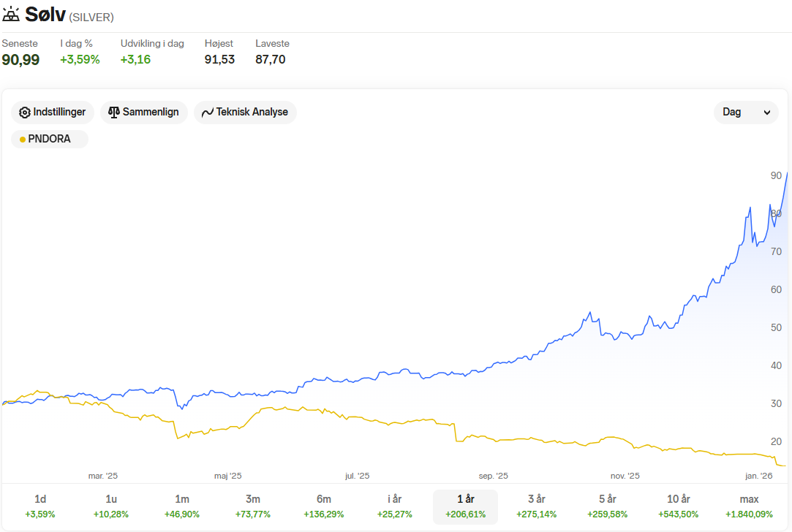The height and width of the screenshot is (532, 792).
Task: Click the gear icon in Indstillinger
Action: (24, 113)
